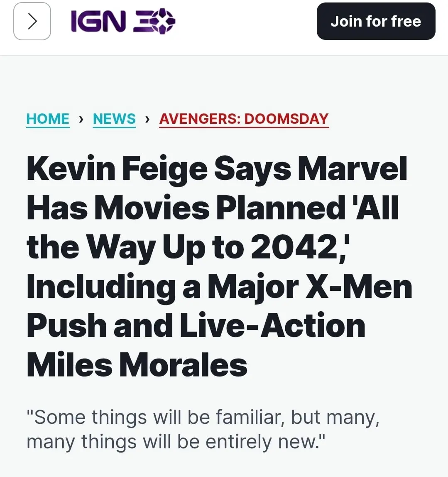Go to the HOME breadcrumb link
Image resolution: width=448 pixels, height=477 pixels.
[48, 119]
